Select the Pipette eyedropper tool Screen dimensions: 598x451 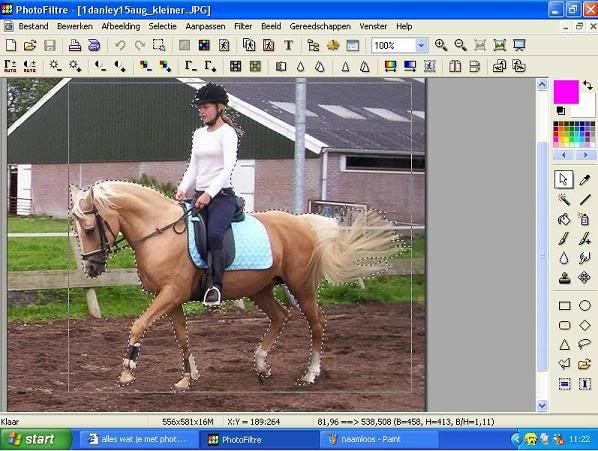584,180
